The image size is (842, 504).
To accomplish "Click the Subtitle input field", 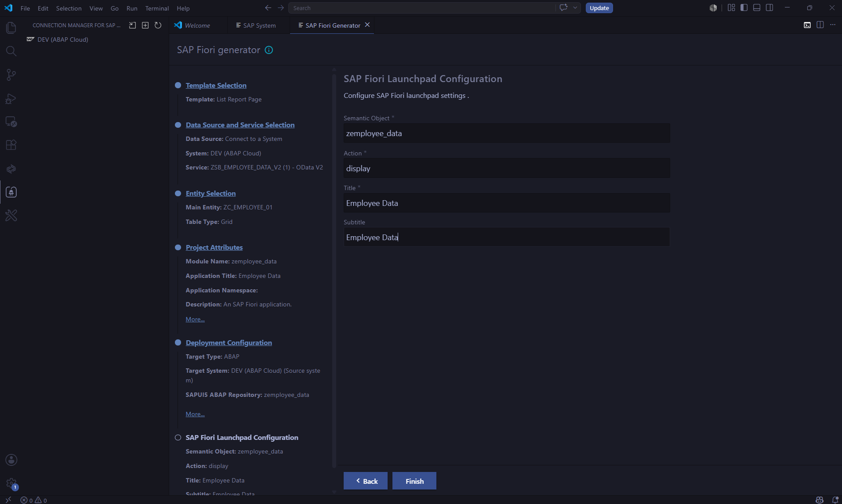I will (507, 237).
